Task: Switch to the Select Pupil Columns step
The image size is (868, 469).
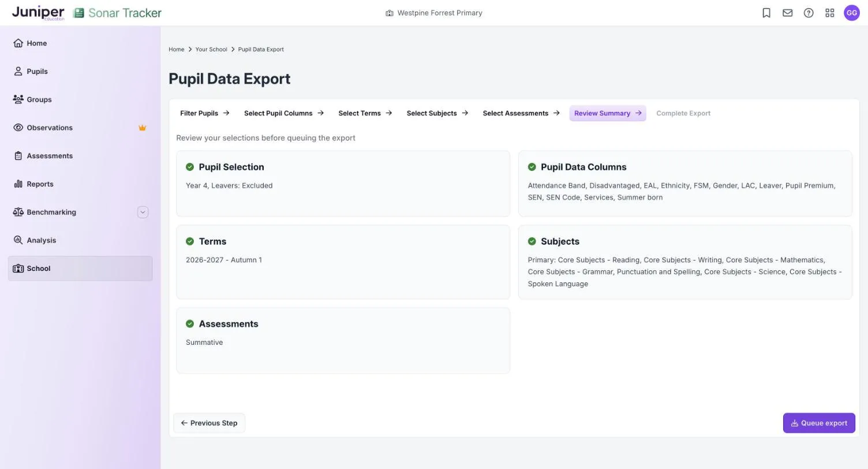Action: click(284, 113)
